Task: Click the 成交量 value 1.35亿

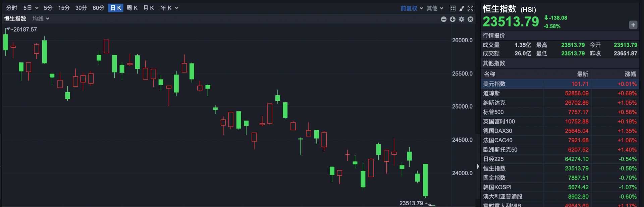Action: click(523, 45)
